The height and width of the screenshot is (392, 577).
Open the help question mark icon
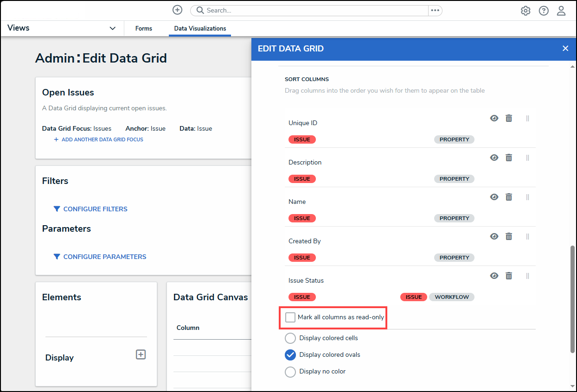click(544, 11)
